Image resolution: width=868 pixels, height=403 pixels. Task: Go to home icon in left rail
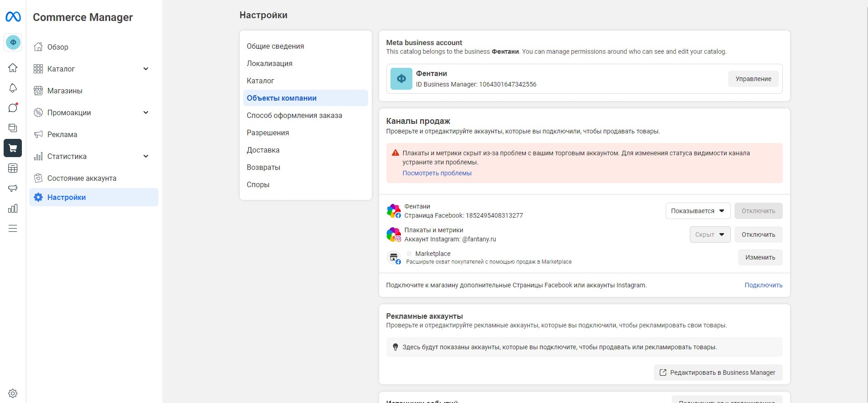pos(13,68)
